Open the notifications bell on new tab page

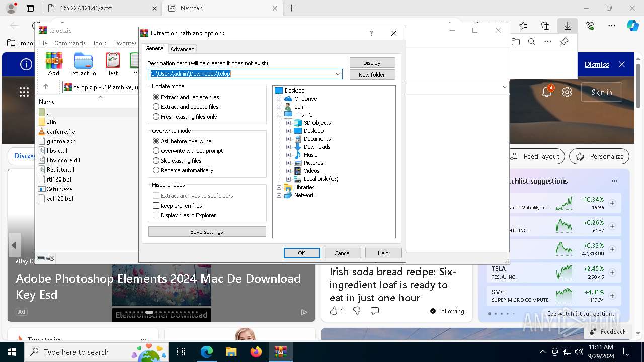click(547, 92)
